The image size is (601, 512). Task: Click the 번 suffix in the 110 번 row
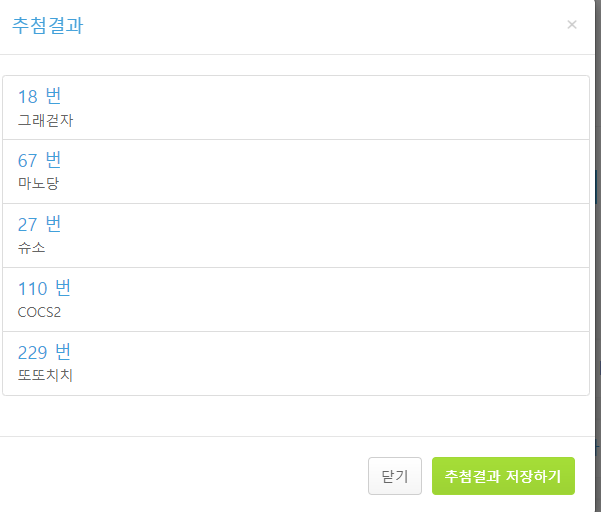coord(63,288)
